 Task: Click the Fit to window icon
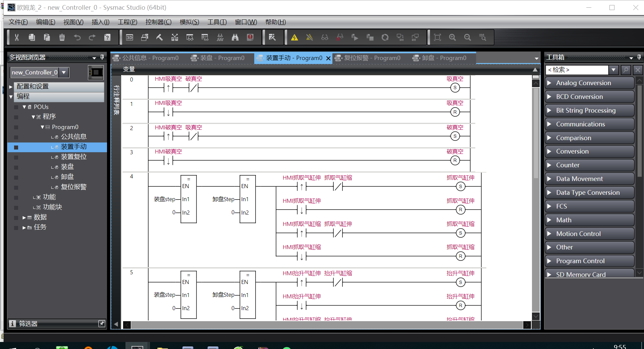coord(437,37)
